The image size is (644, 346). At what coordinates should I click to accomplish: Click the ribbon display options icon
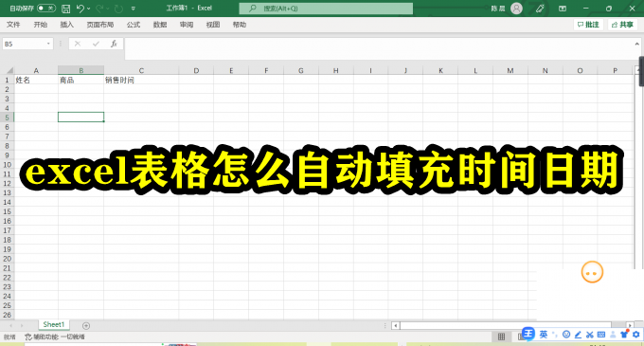pyautogui.click(x=563, y=9)
